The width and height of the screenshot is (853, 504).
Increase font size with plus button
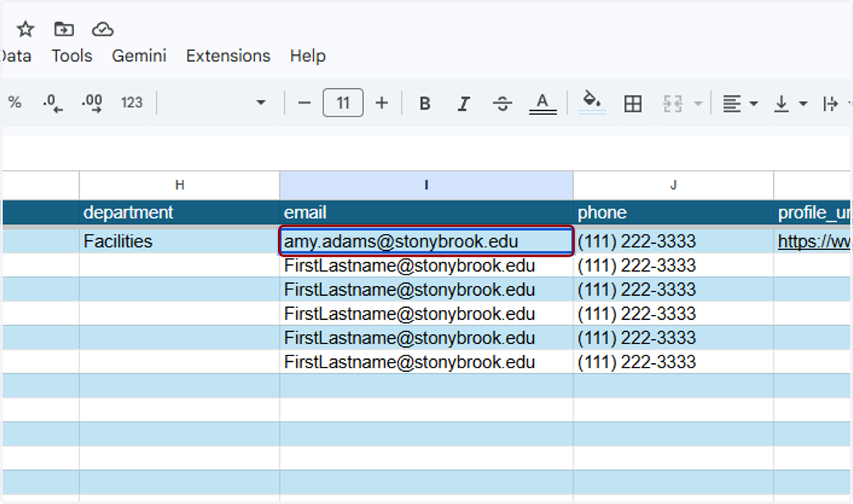coord(382,103)
